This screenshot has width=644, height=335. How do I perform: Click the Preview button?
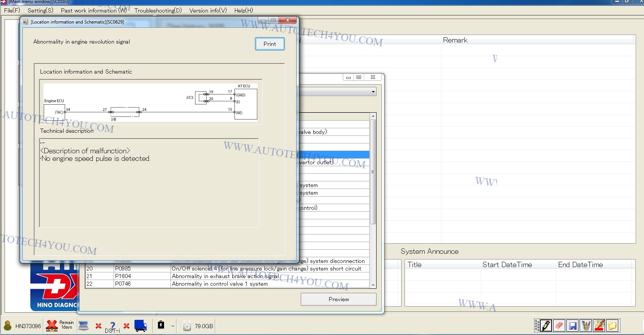[x=338, y=299]
